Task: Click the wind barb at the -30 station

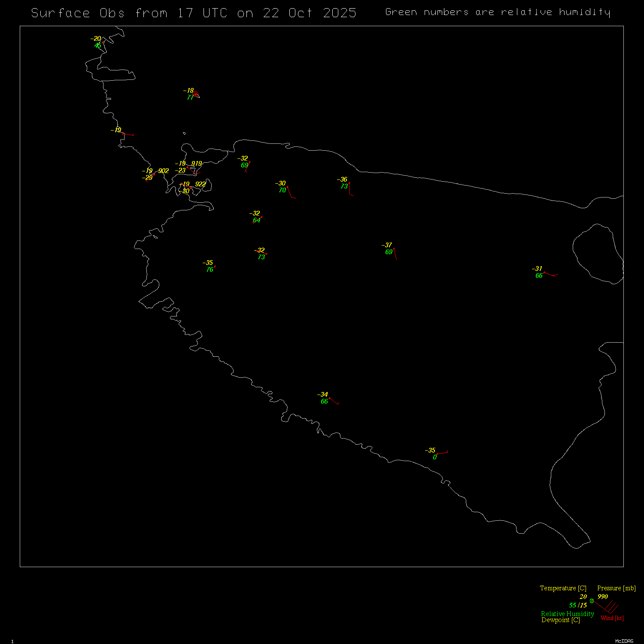Action: pyautogui.click(x=291, y=192)
